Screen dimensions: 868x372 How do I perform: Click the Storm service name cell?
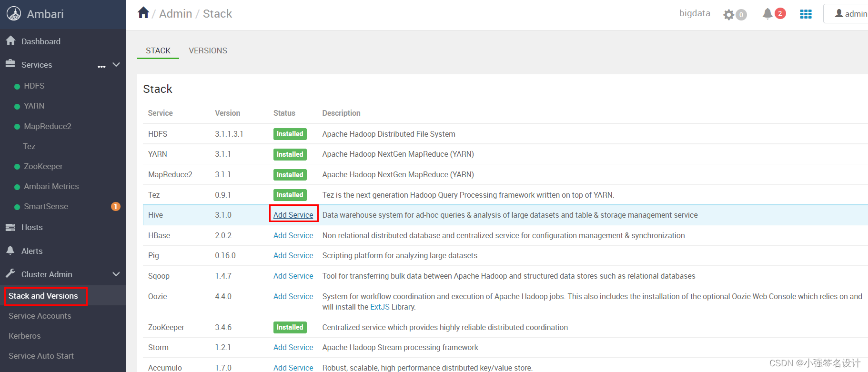click(159, 347)
